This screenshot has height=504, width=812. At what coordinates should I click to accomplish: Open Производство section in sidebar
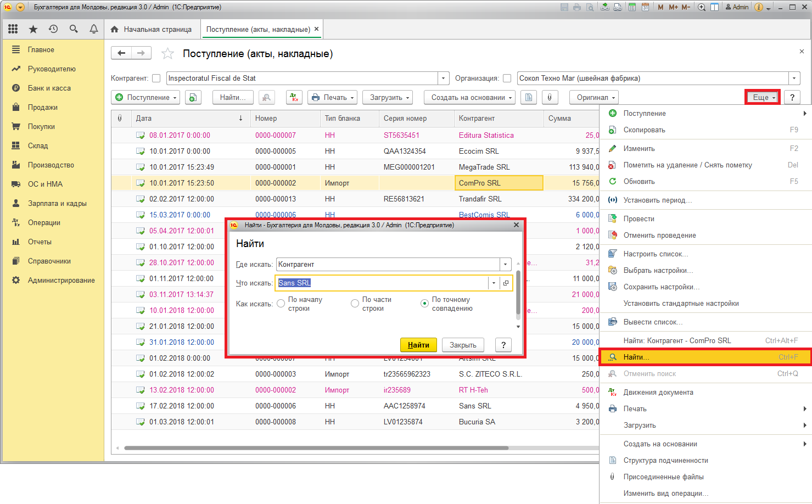tap(51, 165)
